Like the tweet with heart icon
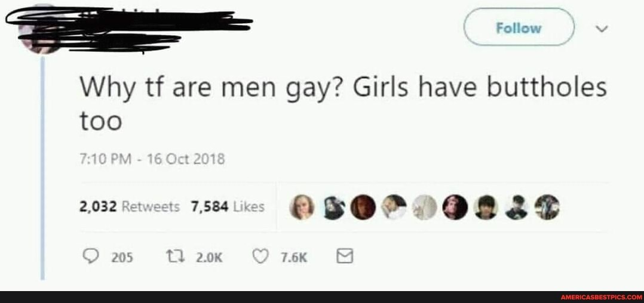This screenshot has width=644, height=303. pos(259,256)
